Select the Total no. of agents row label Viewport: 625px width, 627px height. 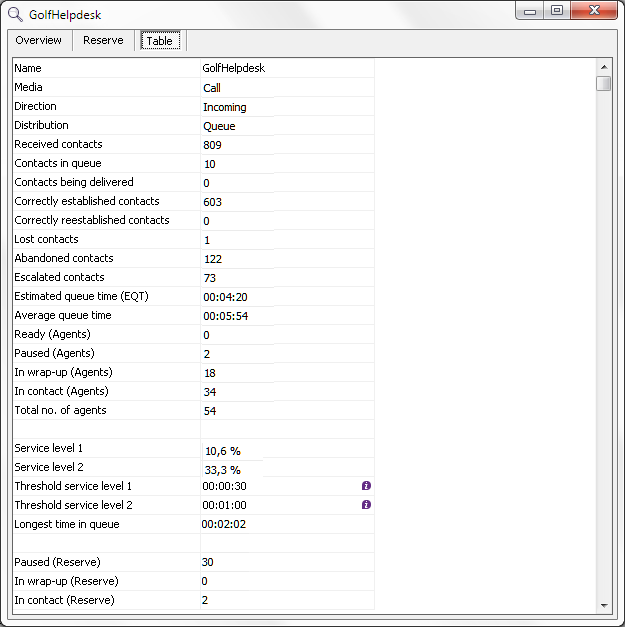click(60, 411)
